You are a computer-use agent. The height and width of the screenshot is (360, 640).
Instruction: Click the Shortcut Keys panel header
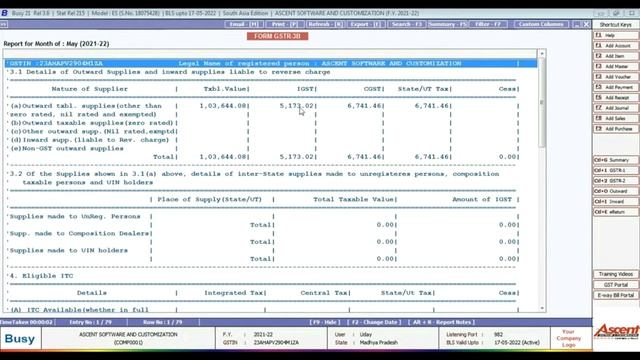pyautogui.click(x=616, y=24)
